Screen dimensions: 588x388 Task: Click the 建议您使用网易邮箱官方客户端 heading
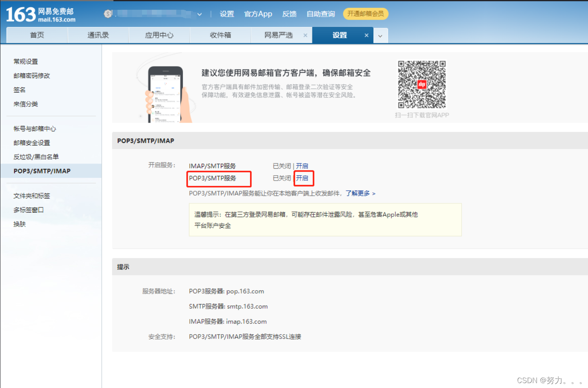tap(286, 73)
